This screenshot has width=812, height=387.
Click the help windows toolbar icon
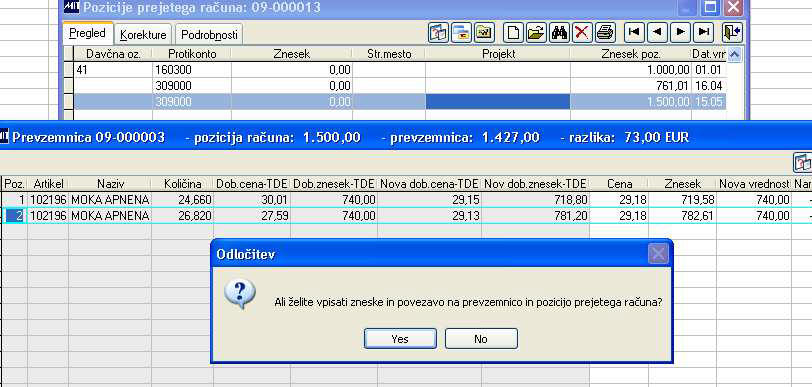coord(438,33)
